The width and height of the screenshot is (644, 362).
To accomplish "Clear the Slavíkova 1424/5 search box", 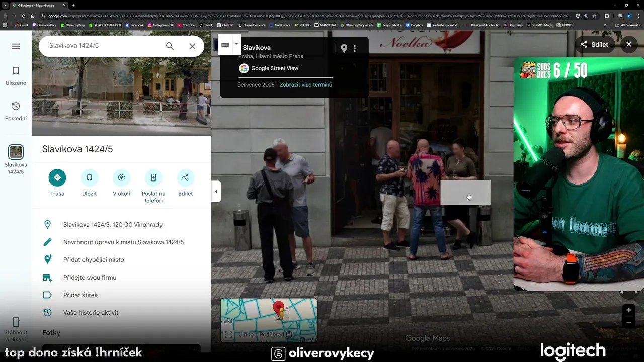I will pyautogui.click(x=192, y=46).
